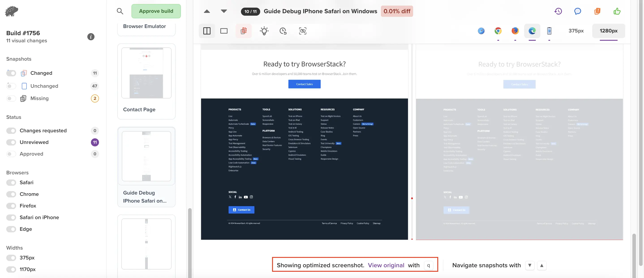
Task: Enable the 375px width filter
Action: click(x=11, y=258)
